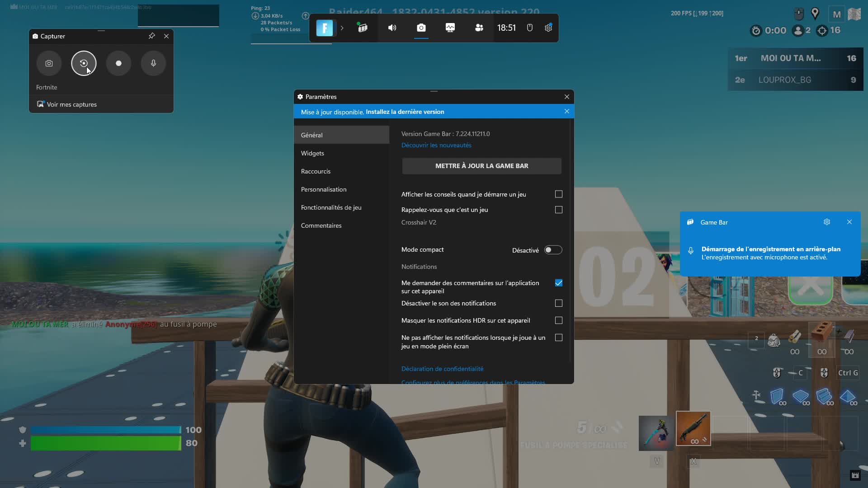Click the green health bar
The width and height of the screenshot is (868, 488).
[106, 443]
